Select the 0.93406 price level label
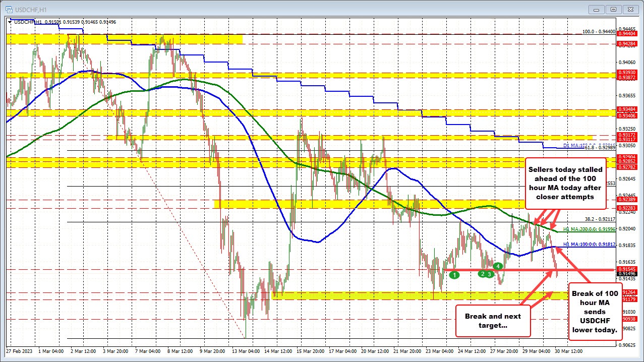The width and height of the screenshot is (644, 362). point(626,116)
